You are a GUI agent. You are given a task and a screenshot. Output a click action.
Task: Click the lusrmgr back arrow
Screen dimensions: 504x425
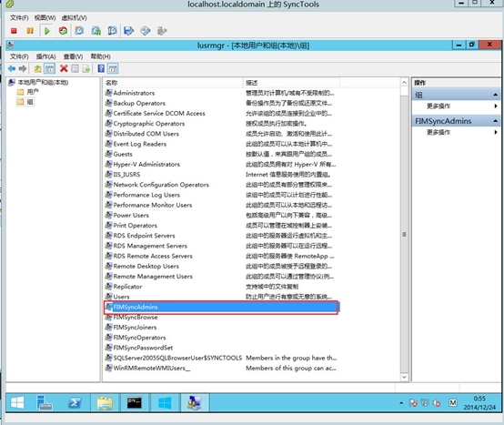tap(12, 68)
